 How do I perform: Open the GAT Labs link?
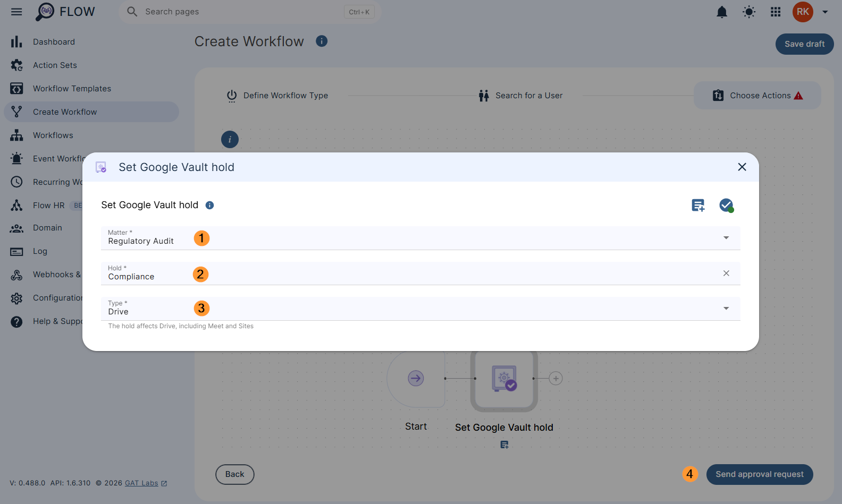146,483
